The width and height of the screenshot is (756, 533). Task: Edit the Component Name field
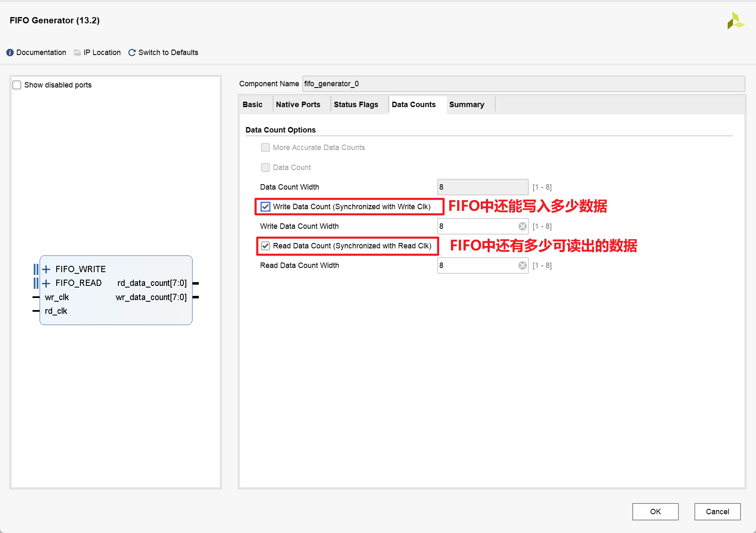tap(523, 84)
